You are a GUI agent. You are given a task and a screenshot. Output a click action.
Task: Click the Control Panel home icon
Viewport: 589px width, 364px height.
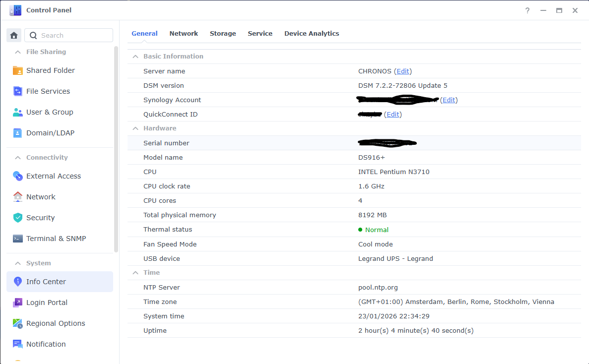pyautogui.click(x=13, y=35)
